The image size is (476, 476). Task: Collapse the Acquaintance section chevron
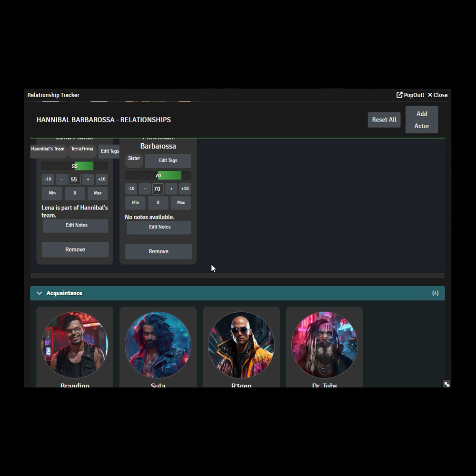coord(39,293)
